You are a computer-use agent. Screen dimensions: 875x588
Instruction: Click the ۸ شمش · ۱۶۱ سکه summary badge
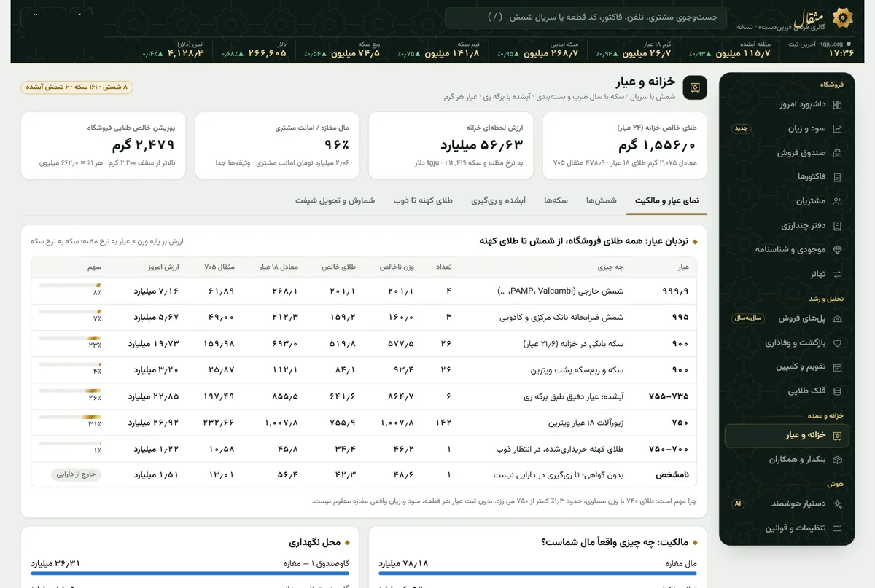[77, 87]
